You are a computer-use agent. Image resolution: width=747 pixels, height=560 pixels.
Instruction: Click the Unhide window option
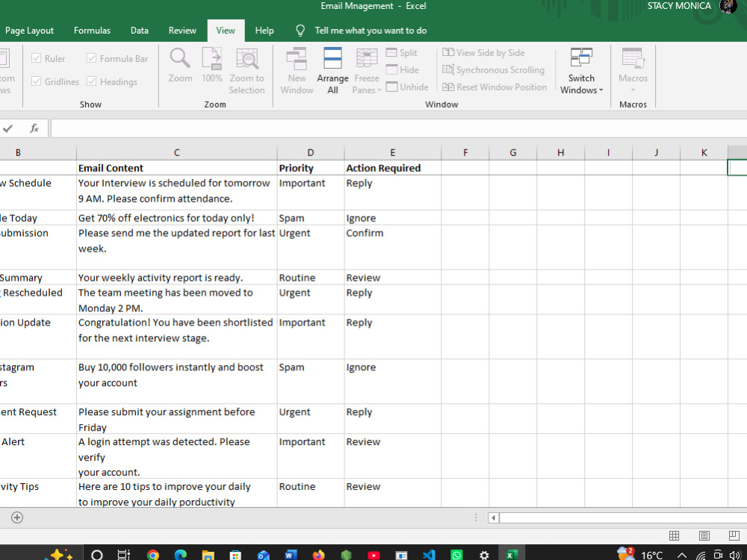[x=407, y=87]
